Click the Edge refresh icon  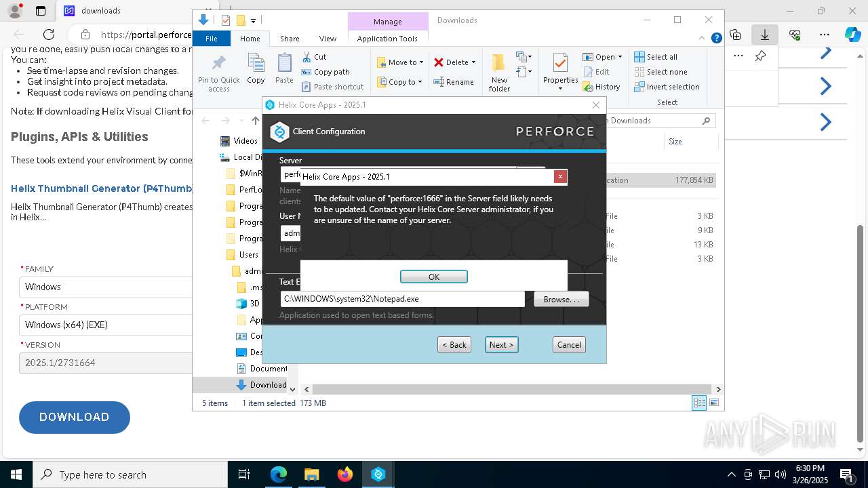click(x=49, y=35)
